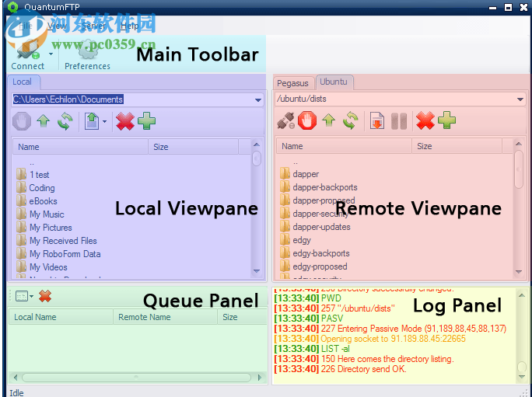Delete selected item in remote pane
This screenshot has height=397, width=532.
tap(425, 120)
